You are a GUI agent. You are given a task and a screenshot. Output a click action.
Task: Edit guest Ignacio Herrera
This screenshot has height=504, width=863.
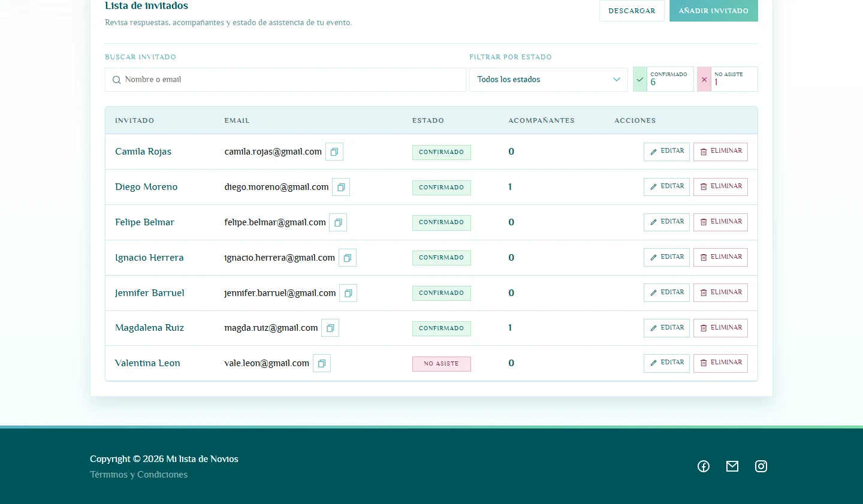tap(666, 258)
